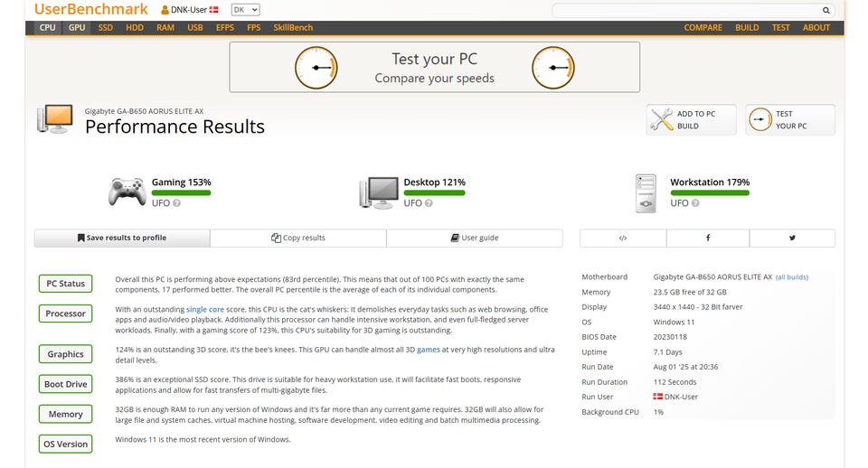The width and height of the screenshot is (868, 468).
Task: Click the Test Your PC gauge icon
Action: [760, 119]
